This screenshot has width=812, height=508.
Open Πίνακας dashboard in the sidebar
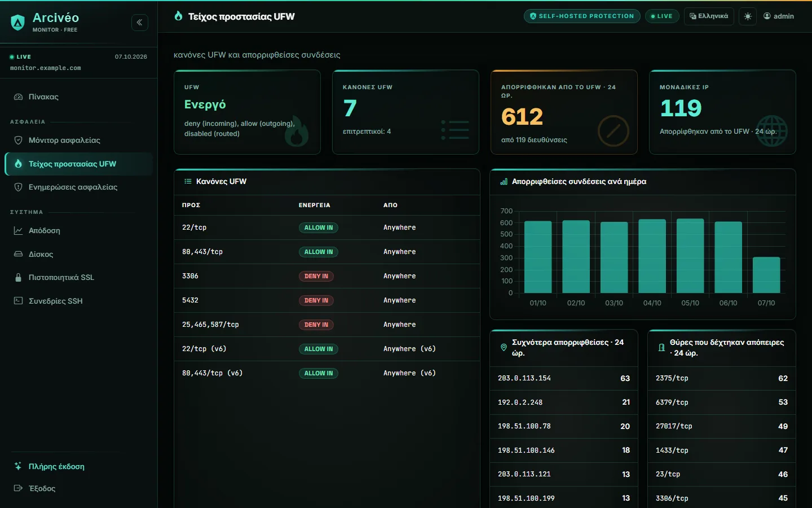(79, 97)
